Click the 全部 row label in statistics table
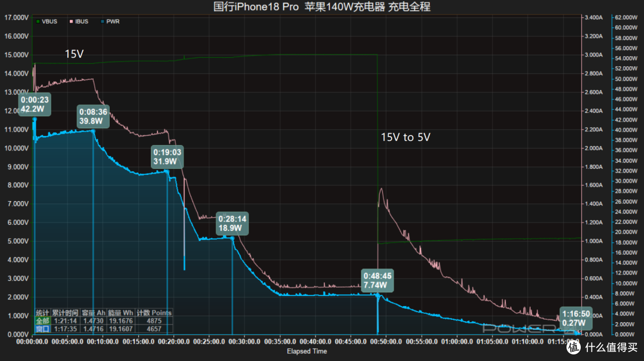This screenshot has width=644, height=361. click(42, 320)
